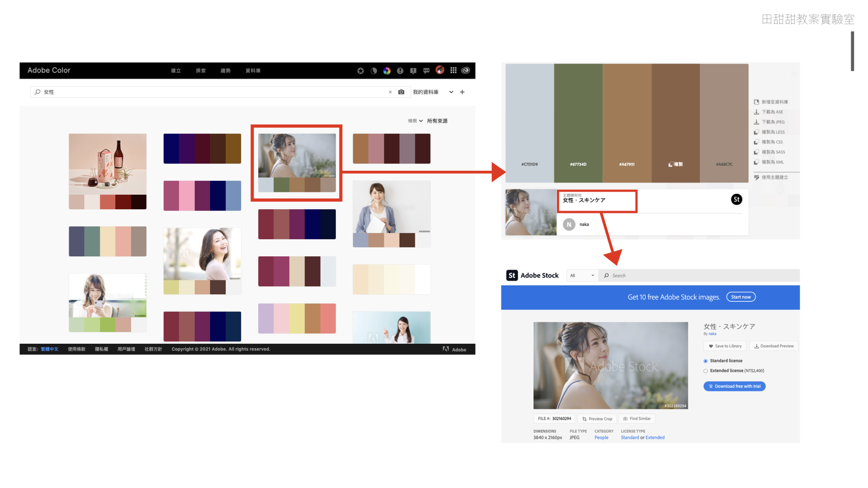Viewport: 868px width, 488px height.
Task: Open the All category dropdown in Stock
Action: tap(582, 276)
